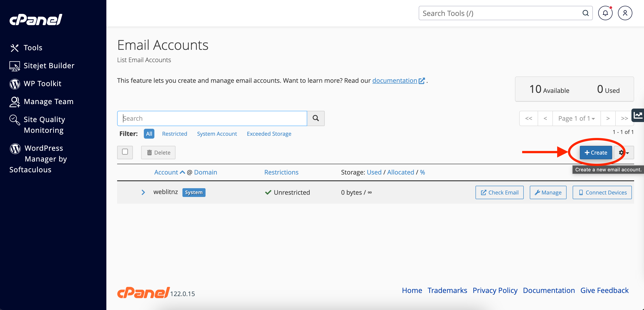
Task: Filter by Restricted accounts
Action: [x=175, y=134]
